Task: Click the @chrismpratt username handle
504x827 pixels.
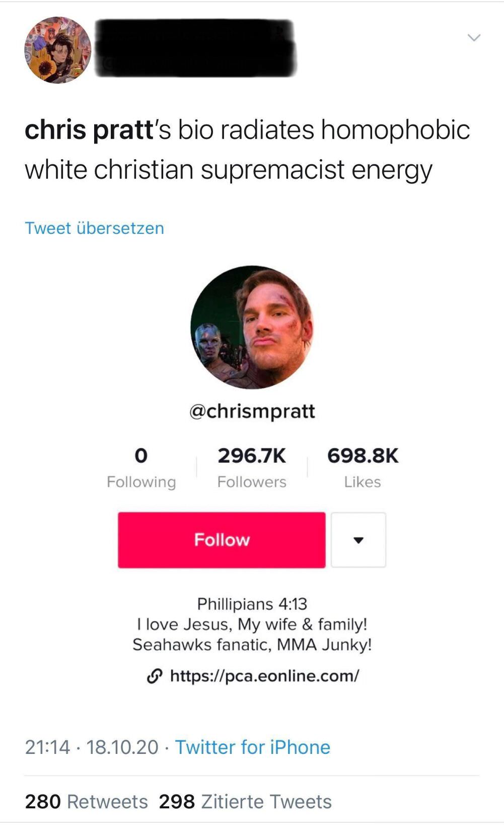Action: pyautogui.click(x=252, y=411)
